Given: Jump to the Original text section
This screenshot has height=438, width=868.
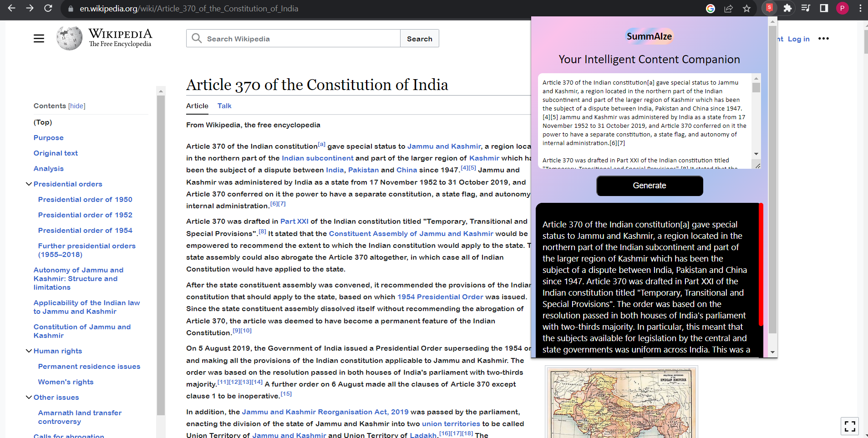Looking at the screenshot, I should pos(56,153).
